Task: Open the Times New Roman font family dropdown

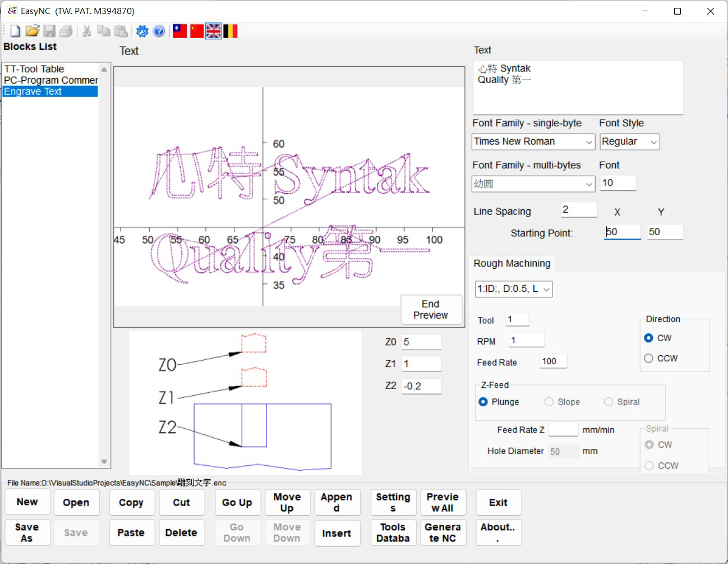Action: [533, 141]
